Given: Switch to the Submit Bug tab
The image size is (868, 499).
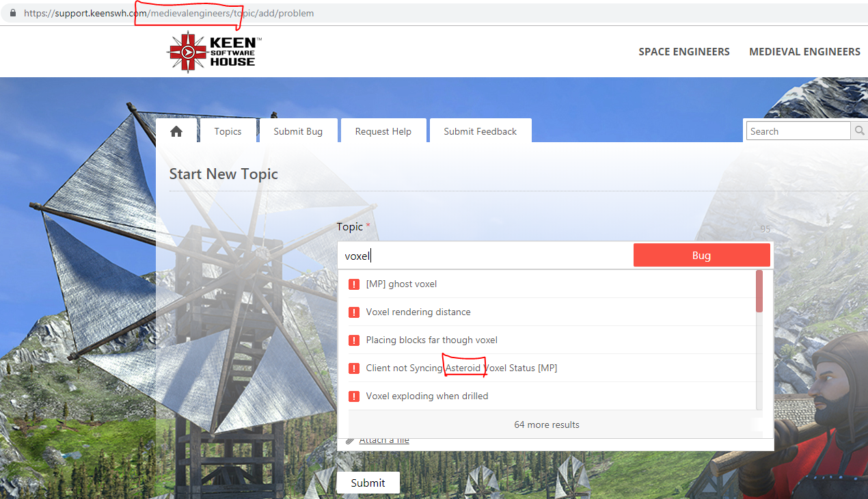Looking at the screenshot, I should click(x=298, y=131).
